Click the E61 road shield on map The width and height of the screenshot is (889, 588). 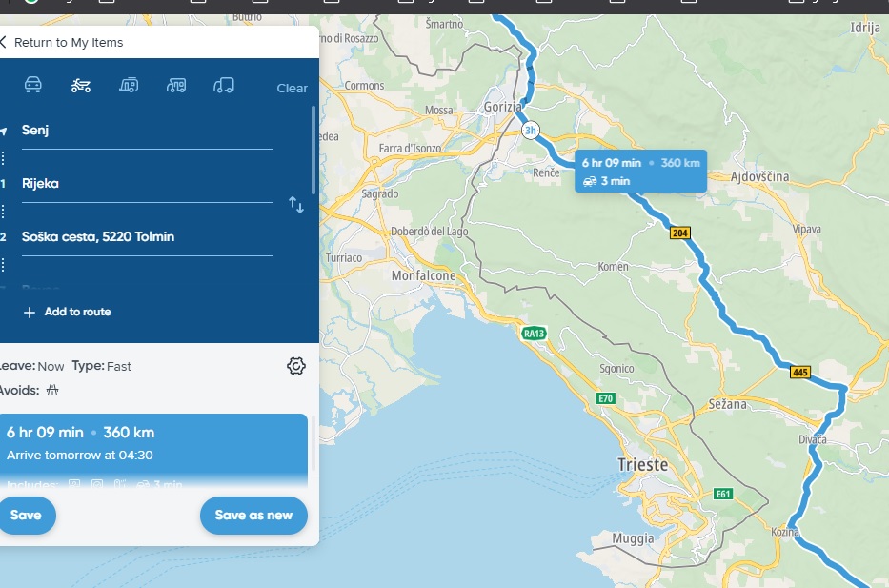(x=723, y=494)
